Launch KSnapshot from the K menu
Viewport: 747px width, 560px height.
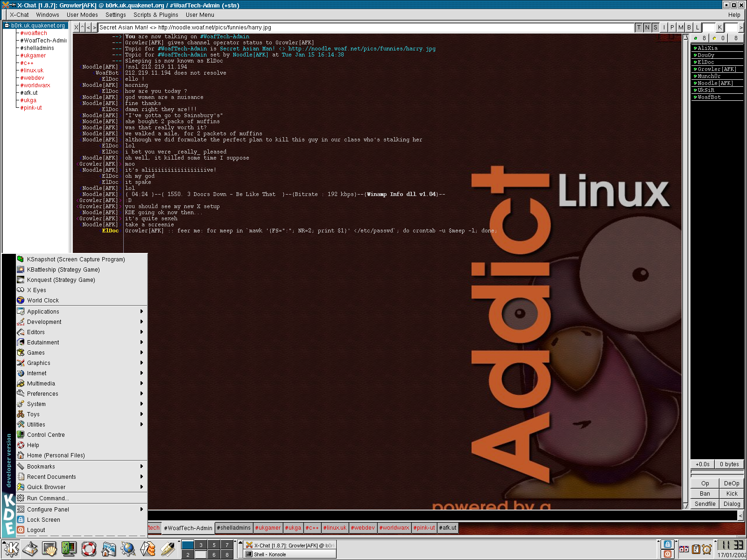[81, 259]
